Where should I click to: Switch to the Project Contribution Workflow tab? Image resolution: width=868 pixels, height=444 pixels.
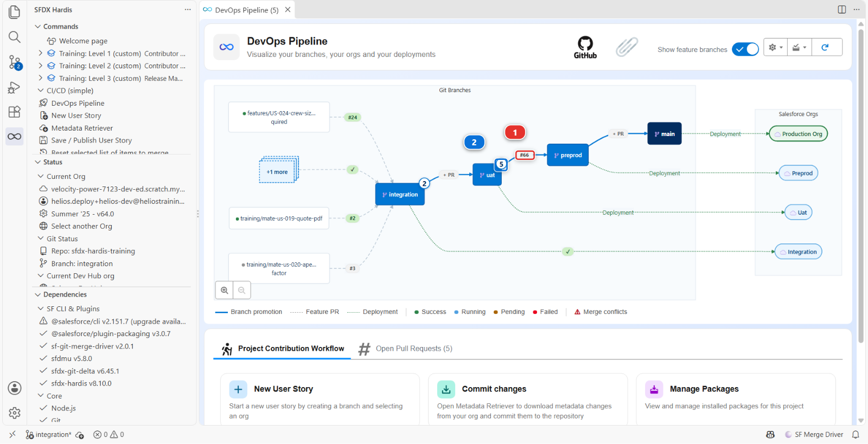[282, 349]
